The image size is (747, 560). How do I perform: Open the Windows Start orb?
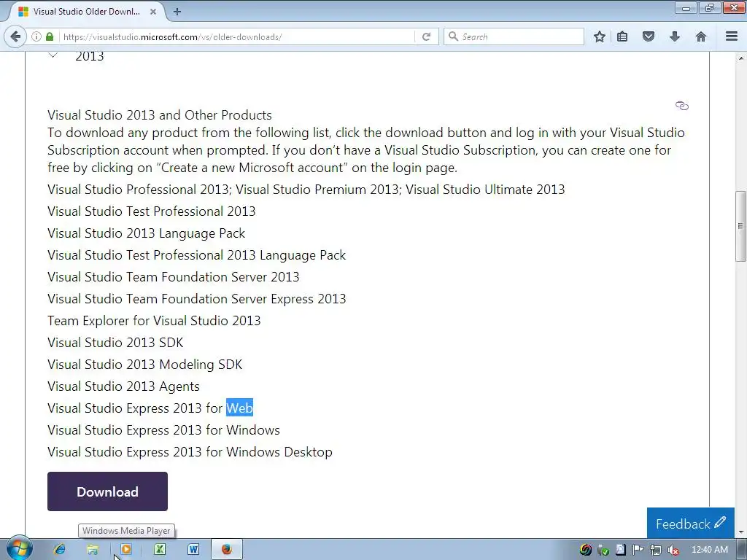tap(20, 548)
